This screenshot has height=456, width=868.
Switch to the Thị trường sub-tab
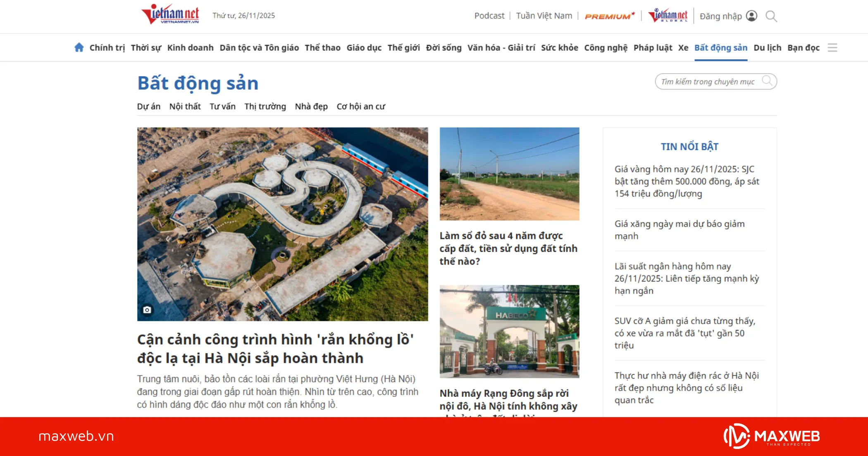[265, 106]
